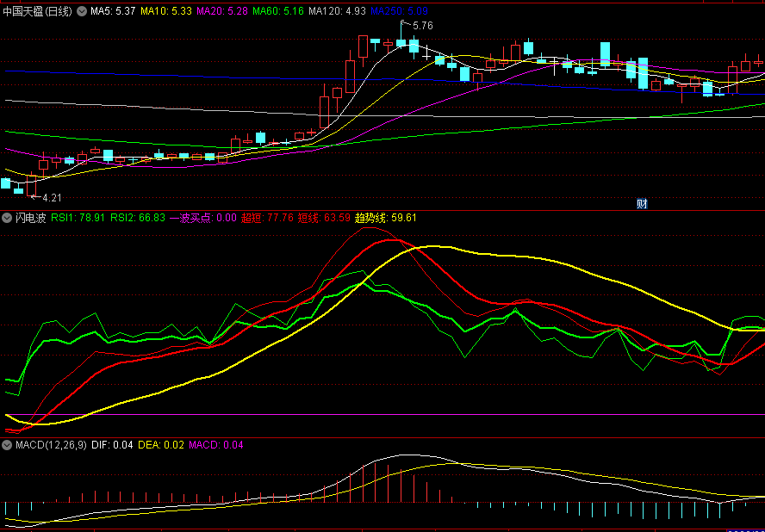Click the 超短: 77.76 label

coord(267,218)
